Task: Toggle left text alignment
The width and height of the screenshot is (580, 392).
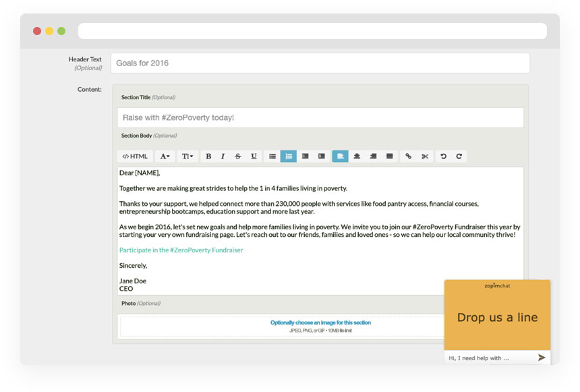Action: 340,156
